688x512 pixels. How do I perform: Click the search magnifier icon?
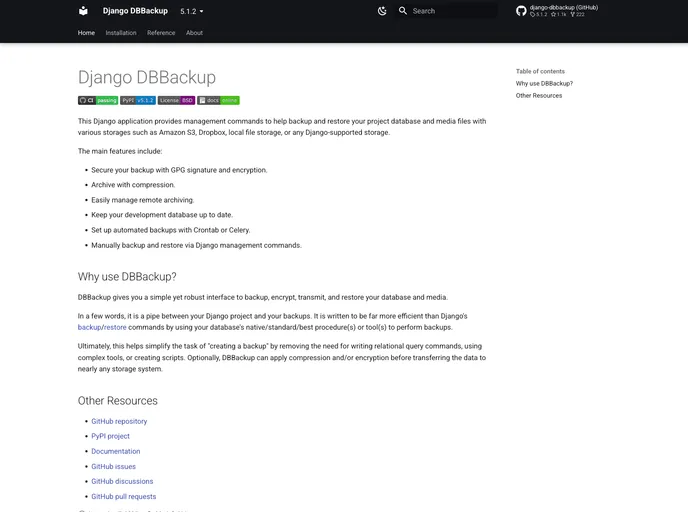[403, 11]
